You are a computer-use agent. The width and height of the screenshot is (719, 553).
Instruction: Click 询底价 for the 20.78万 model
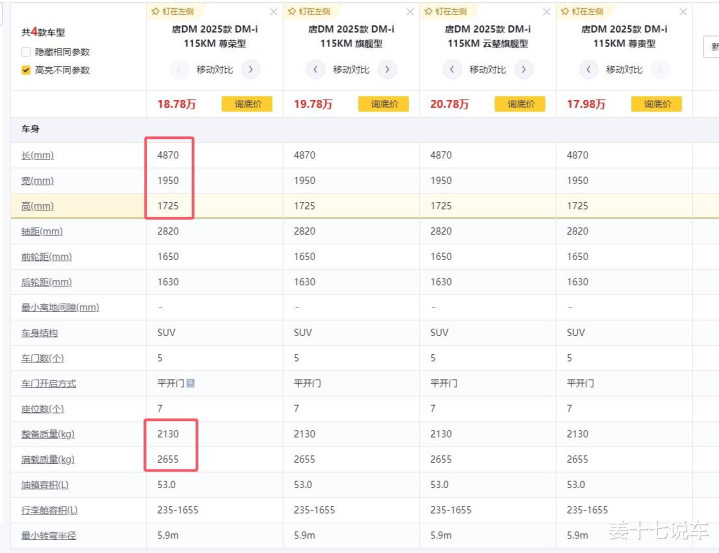coord(520,104)
